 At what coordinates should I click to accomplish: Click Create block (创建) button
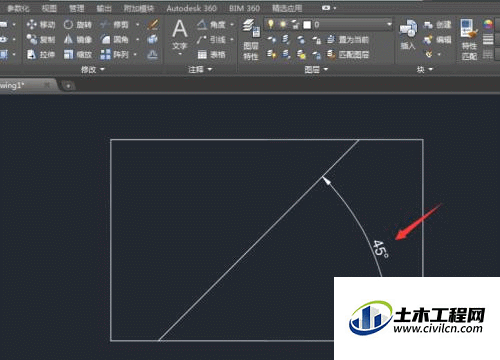(x=437, y=24)
